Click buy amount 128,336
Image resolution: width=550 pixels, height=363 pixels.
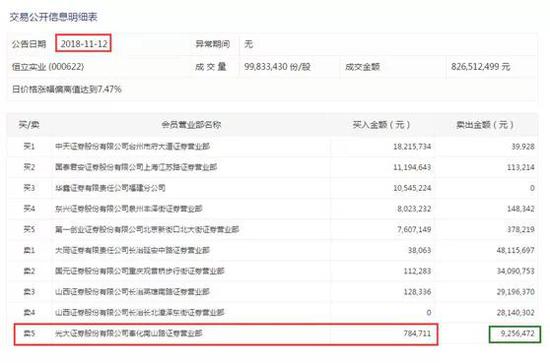[417, 292]
